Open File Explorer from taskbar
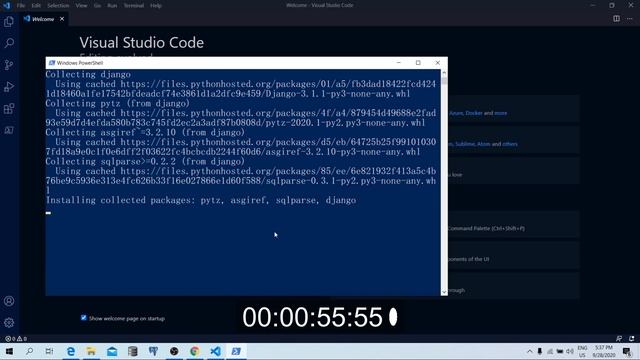 point(91,351)
